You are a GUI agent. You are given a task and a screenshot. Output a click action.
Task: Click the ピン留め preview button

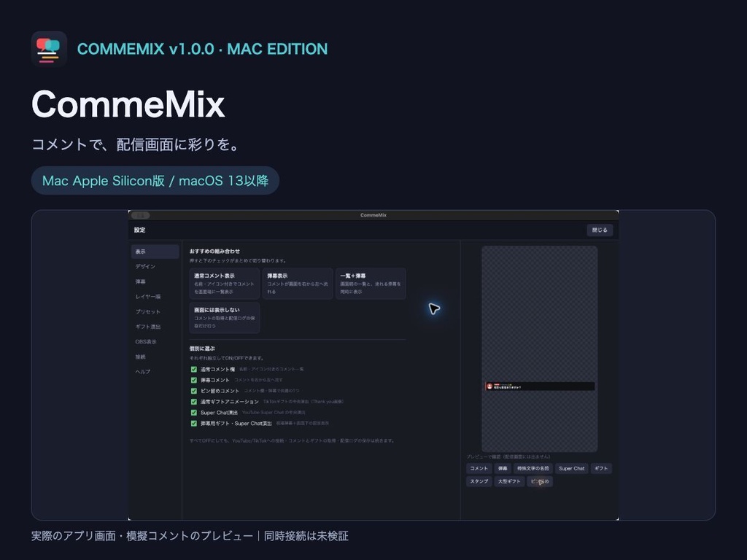coord(540,481)
